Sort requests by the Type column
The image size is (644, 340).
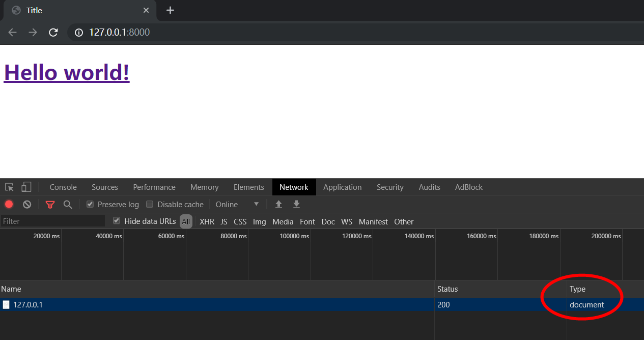pyautogui.click(x=605, y=289)
